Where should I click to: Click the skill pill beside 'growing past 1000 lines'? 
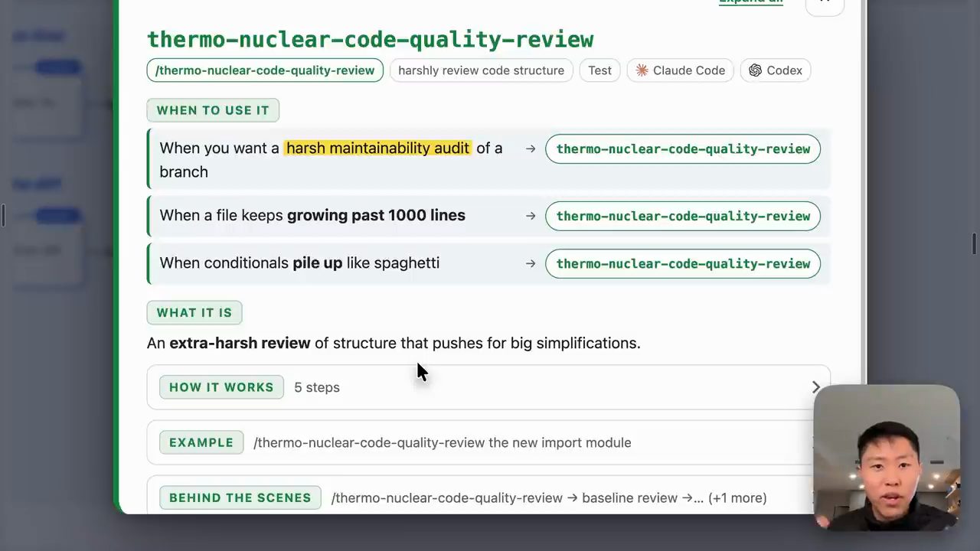[683, 216]
